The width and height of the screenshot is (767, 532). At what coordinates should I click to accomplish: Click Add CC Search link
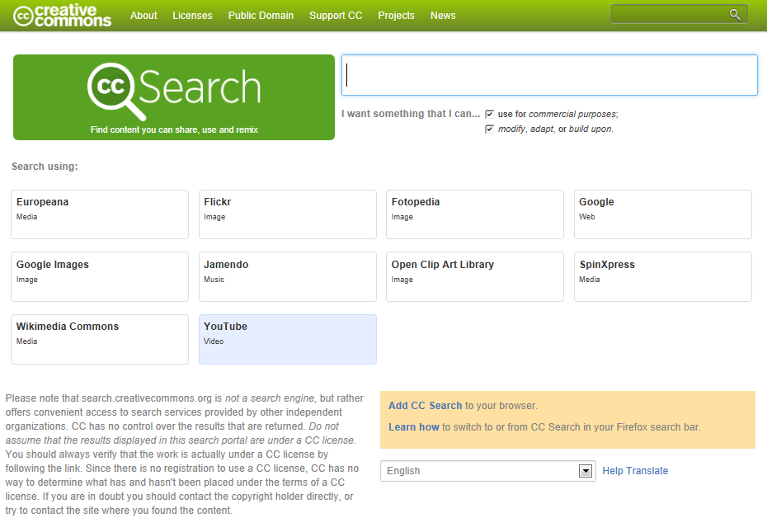[425, 406]
